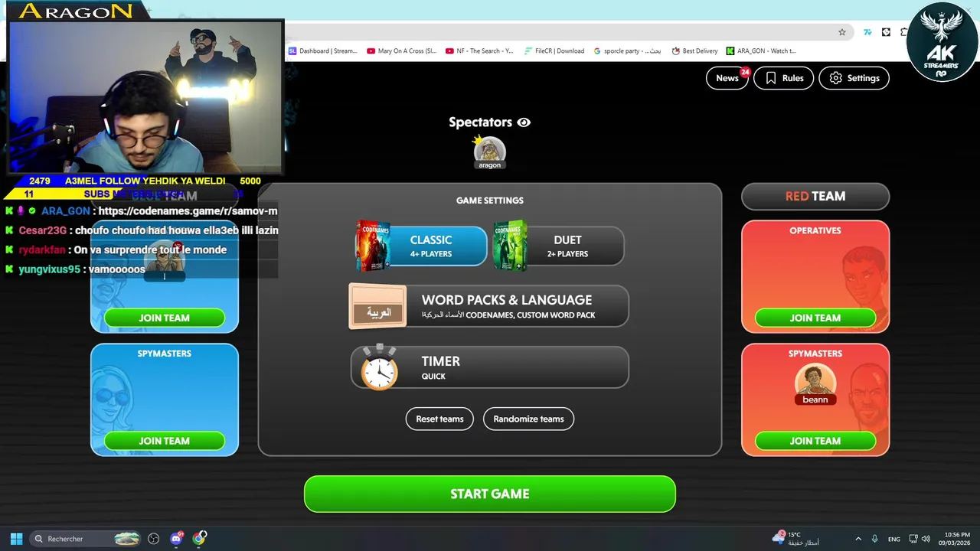Bookmark page with the star icon
This screenshot has width=980, height=551.
(x=842, y=32)
